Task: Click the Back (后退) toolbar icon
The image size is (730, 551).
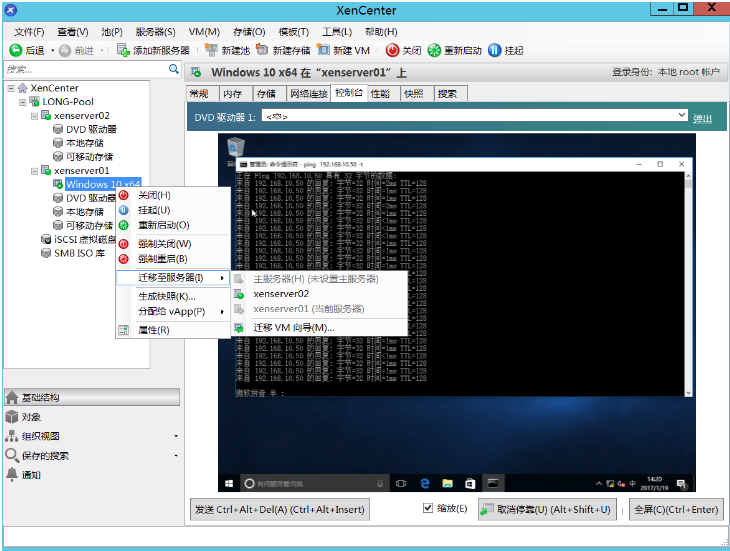Action: [x=16, y=50]
